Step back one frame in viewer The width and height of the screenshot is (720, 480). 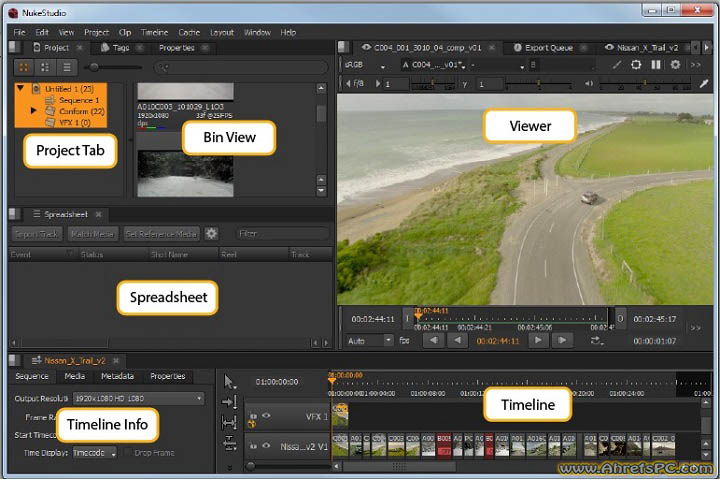(x=457, y=340)
